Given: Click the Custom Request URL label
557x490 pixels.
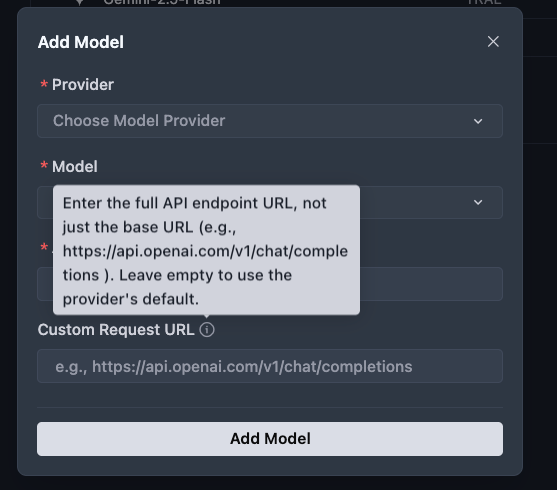Looking at the screenshot, I should click(x=116, y=330).
